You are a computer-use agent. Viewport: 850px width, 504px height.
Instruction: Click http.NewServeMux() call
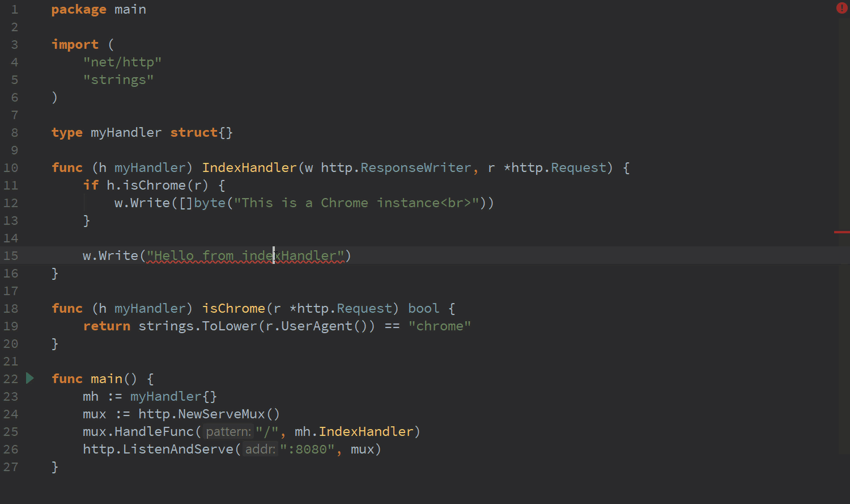[209, 414]
